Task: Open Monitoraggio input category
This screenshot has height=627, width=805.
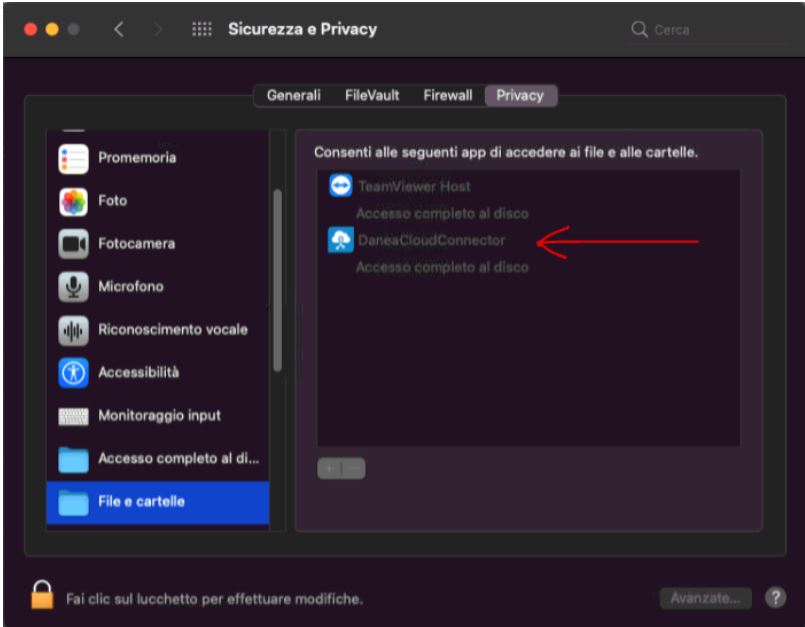Action: (157, 416)
